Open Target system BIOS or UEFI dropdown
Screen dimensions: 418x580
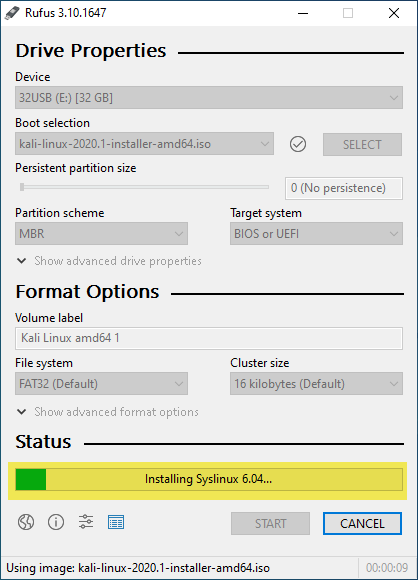point(316,233)
